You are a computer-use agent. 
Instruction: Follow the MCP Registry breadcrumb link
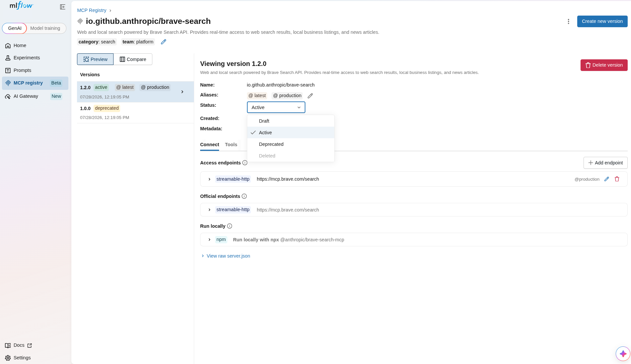92,10
